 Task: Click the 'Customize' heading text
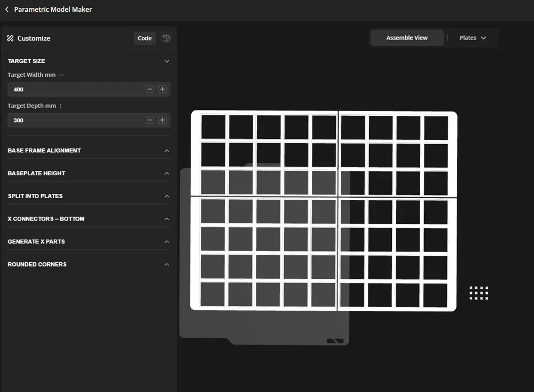34,38
